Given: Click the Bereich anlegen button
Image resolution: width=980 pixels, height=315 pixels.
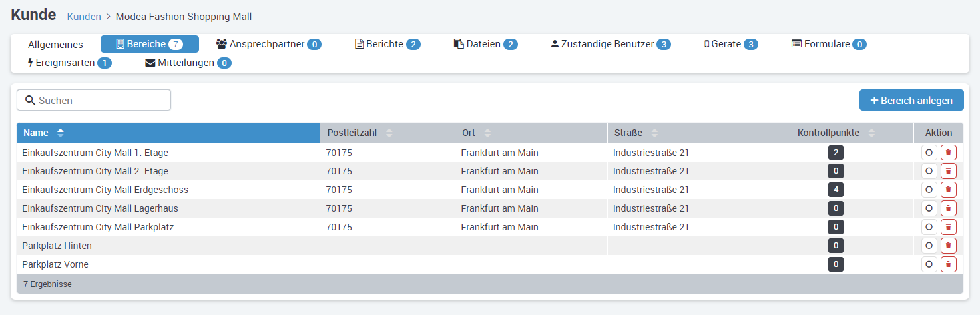Looking at the screenshot, I should (x=911, y=101).
